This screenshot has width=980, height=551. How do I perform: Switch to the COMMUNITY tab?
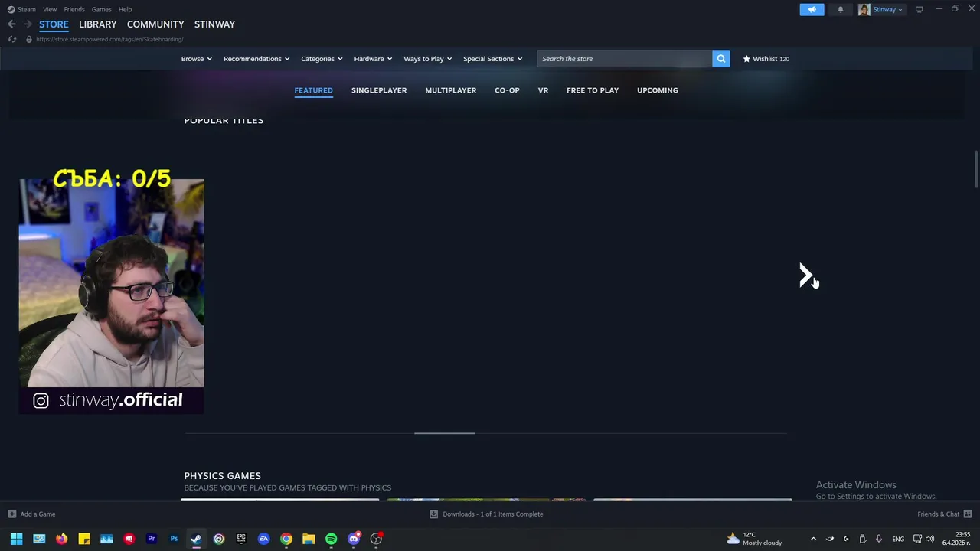point(155,24)
